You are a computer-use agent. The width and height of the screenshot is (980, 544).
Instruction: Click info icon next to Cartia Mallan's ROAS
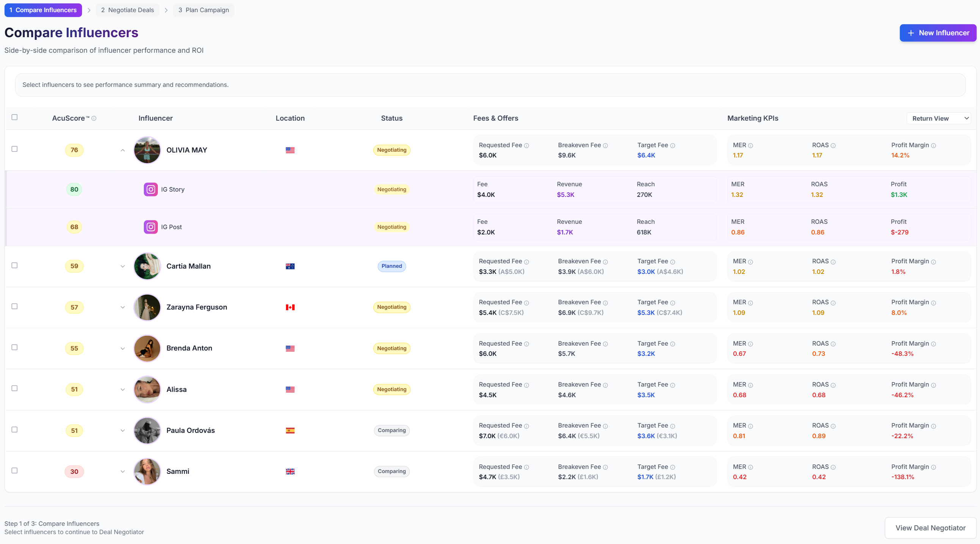click(x=833, y=262)
